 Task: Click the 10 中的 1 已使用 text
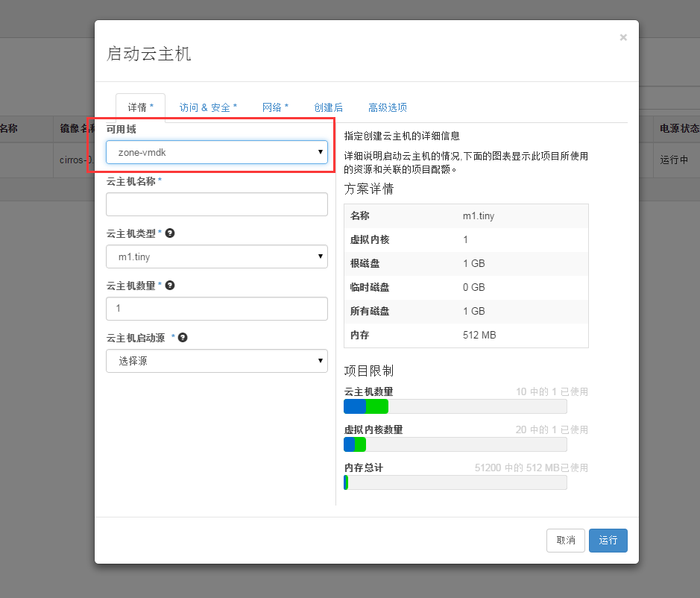click(552, 391)
